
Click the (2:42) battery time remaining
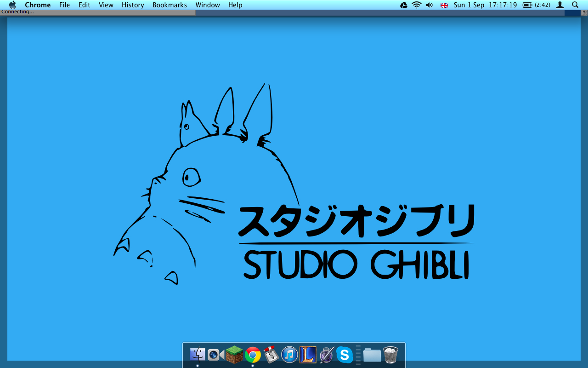pos(543,5)
